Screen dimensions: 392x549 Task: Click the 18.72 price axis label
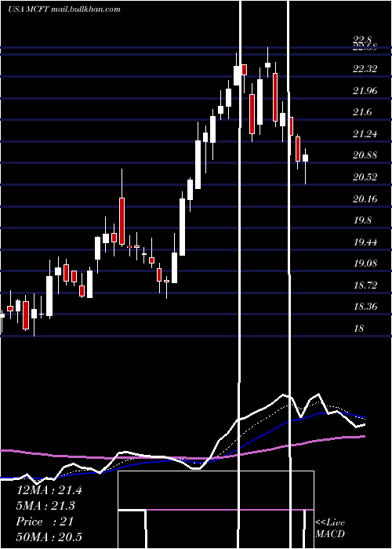365,285
